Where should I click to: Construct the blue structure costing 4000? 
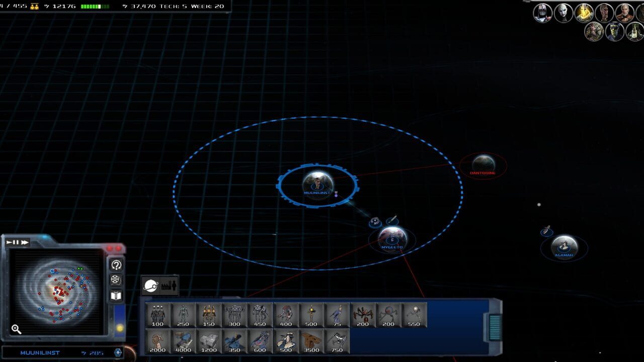(x=184, y=341)
